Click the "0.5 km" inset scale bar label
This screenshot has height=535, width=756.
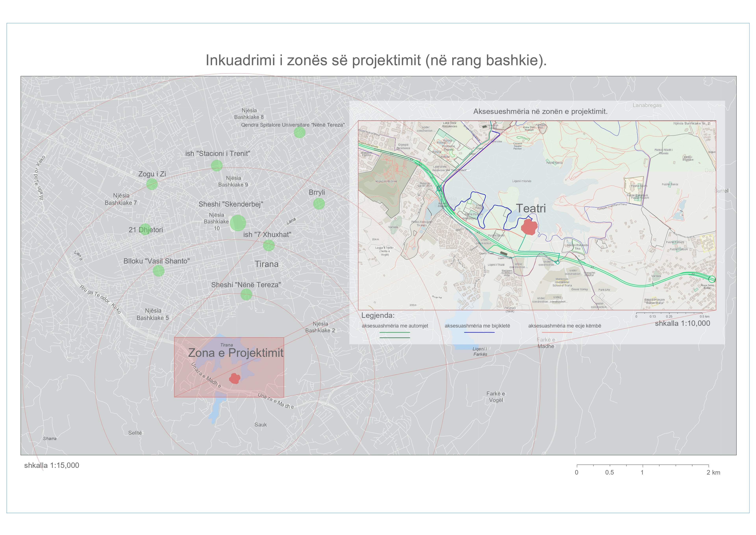tap(705, 317)
